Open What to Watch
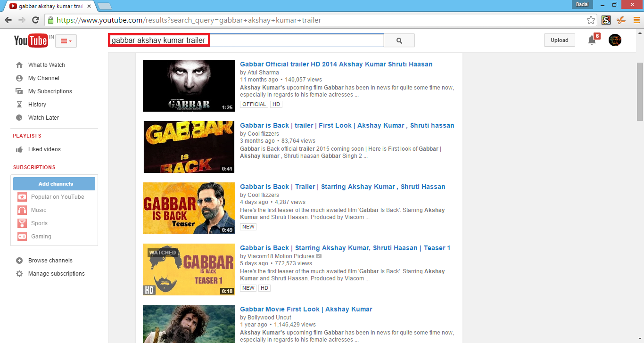The height and width of the screenshot is (343, 644). (47, 65)
